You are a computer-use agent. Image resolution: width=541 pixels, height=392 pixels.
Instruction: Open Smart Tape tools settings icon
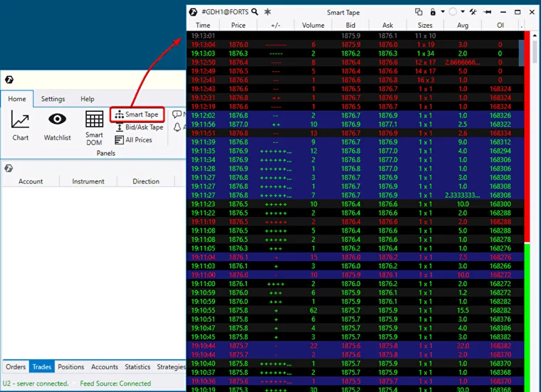point(474,12)
